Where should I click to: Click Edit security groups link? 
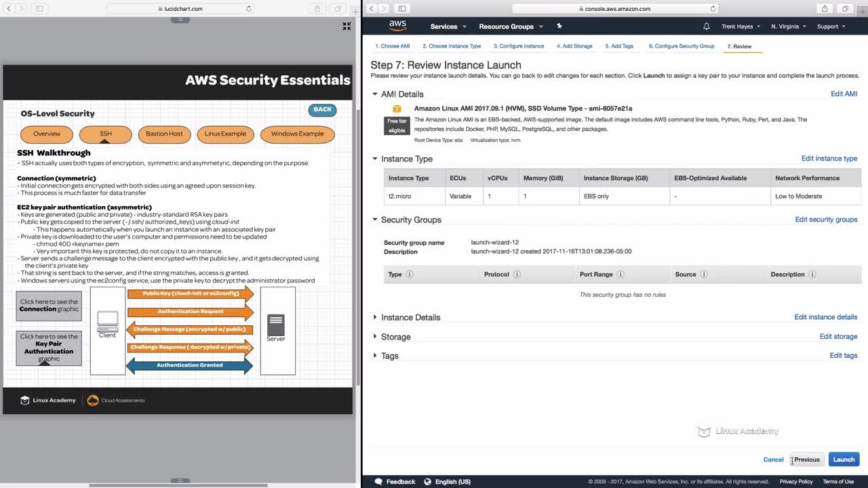(826, 220)
